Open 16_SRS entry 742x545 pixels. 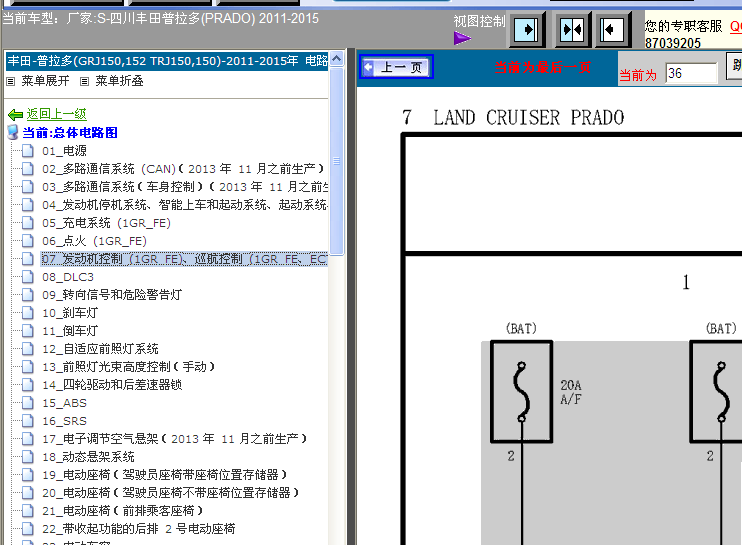(x=64, y=421)
